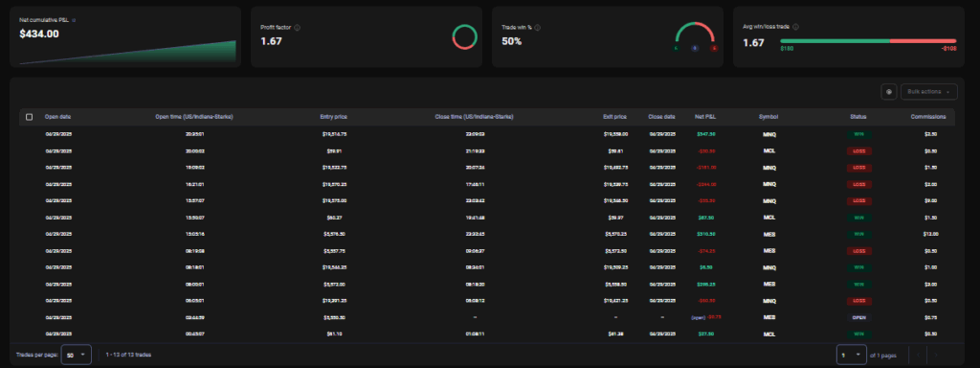Image resolution: width=980 pixels, height=368 pixels.
Task: Click the $347.50 net P&L value
Action: 705,134
